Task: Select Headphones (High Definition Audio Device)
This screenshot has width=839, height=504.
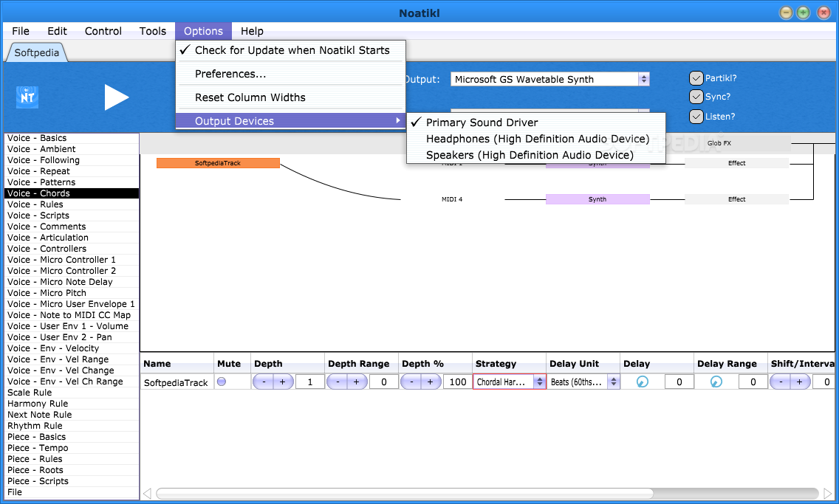Action: pos(536,139)
